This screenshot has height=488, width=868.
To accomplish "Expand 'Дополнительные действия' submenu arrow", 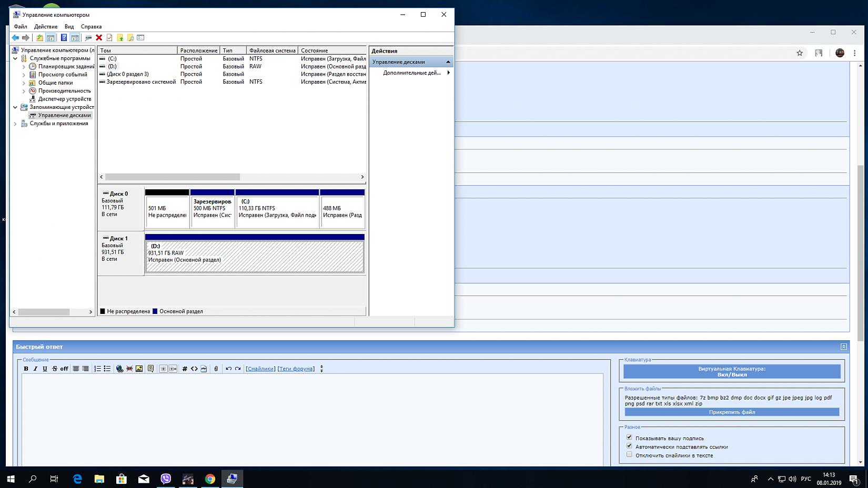I will coord(448,73).
